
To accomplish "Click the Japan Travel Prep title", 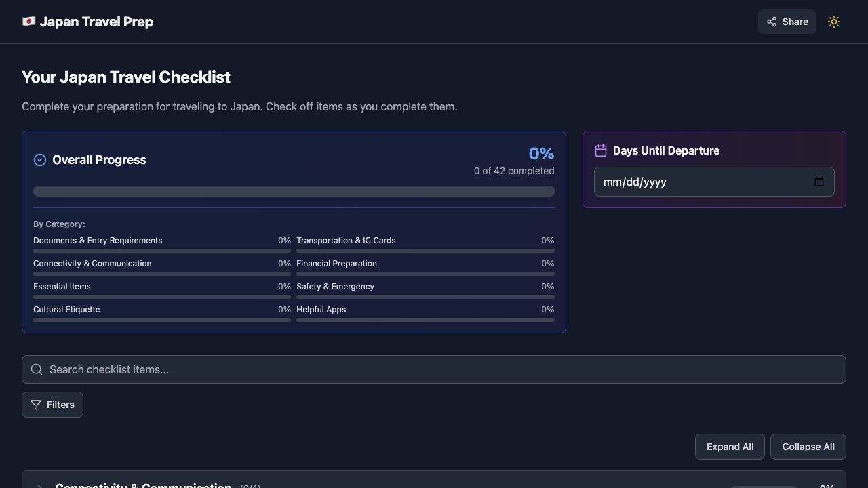I will [96, 22].
